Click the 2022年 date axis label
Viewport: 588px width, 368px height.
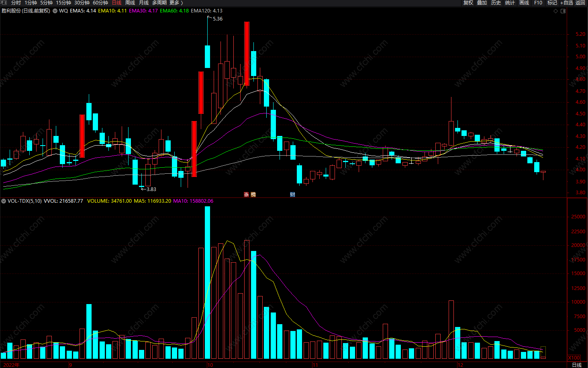(11, 365)
